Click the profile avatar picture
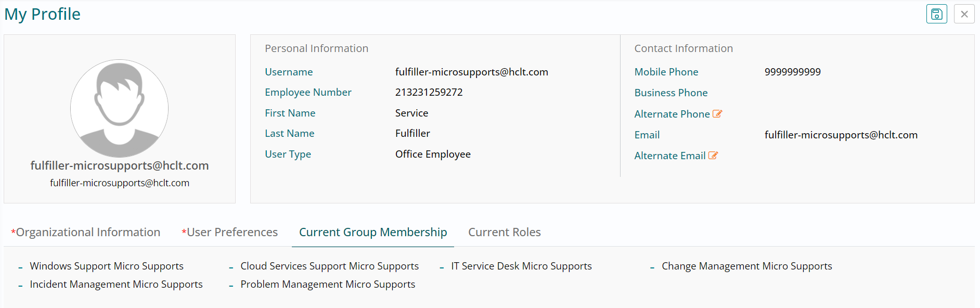The height and width of the screenshot is (308, 980). point(119,108)
